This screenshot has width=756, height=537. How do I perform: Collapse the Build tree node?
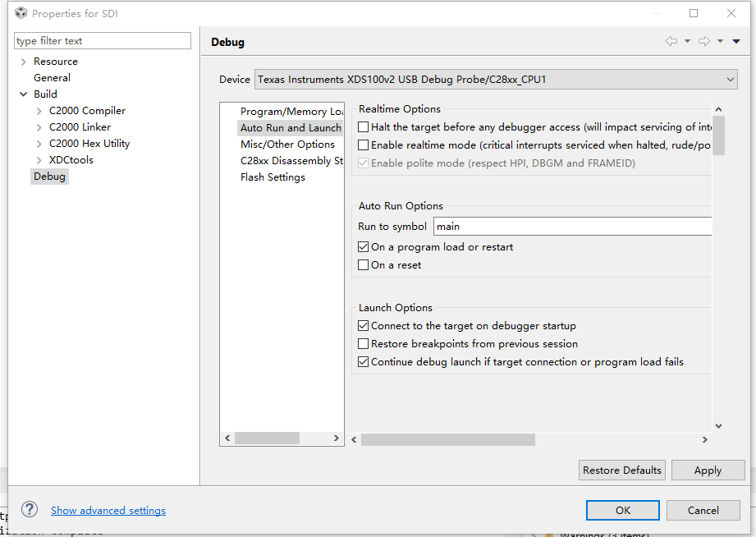pyautogui.click(x=23, y=94)
